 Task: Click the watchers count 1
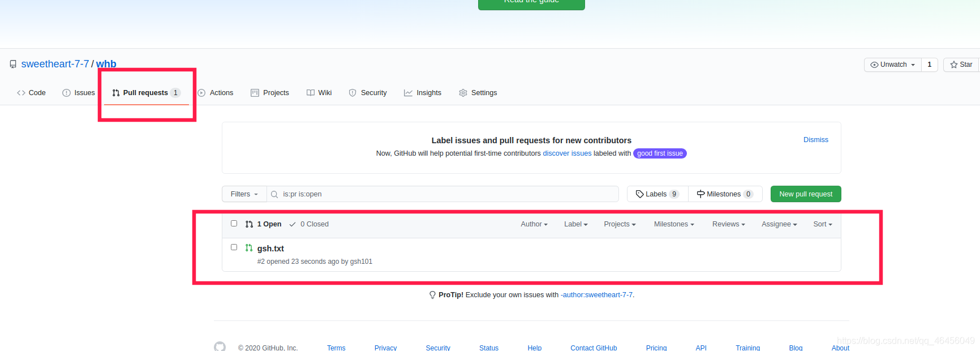click(x=930, y=65)
